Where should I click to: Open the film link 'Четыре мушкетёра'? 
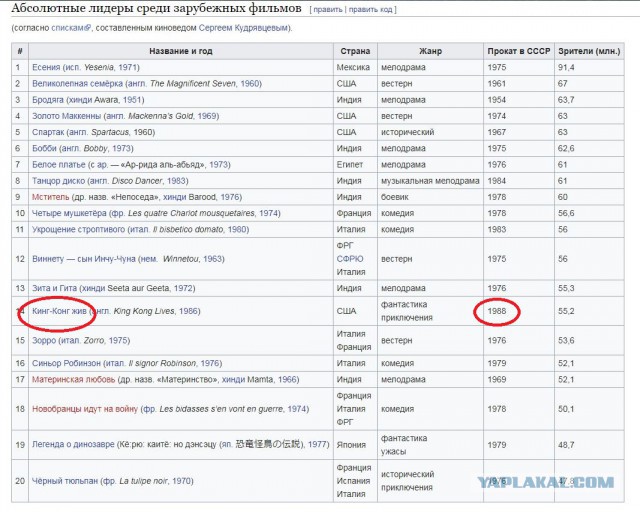(x=69, y=213)
